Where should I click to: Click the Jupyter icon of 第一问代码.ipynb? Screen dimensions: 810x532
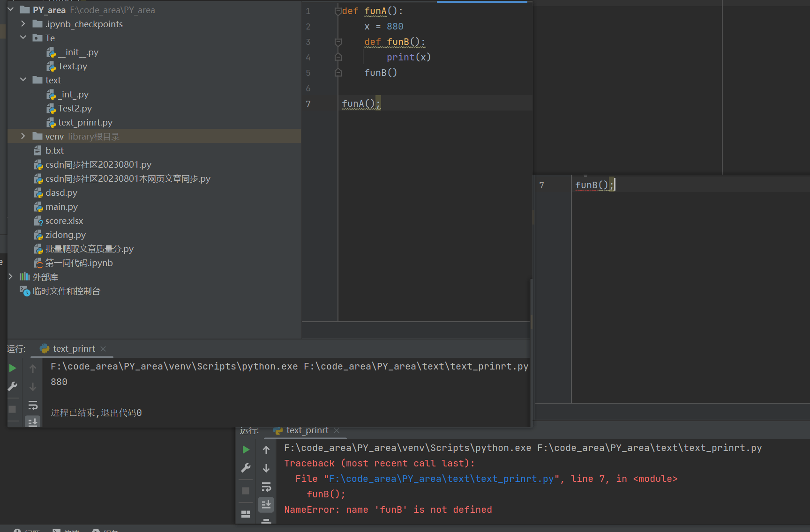point(38,263)
